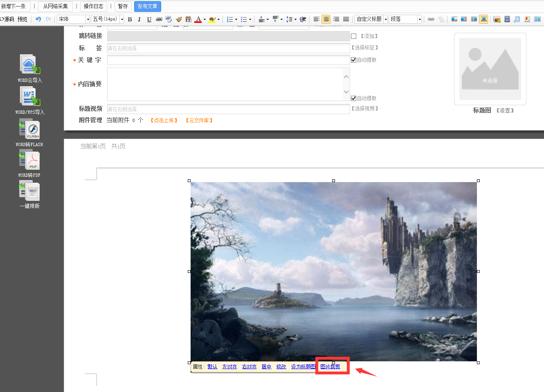This screenshot has width=544, height=392.
Task: Open font color dropdown arrow
Action: 205,19
